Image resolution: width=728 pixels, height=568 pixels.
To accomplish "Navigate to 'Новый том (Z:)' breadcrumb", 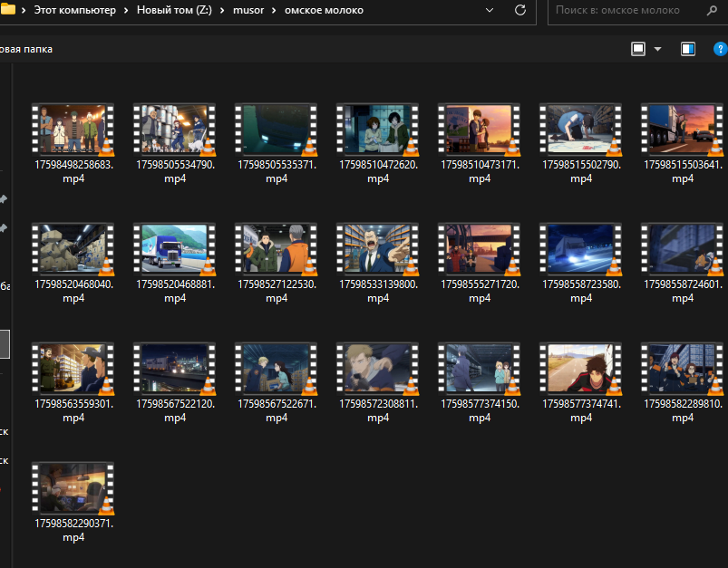I will [x=174, y=10].
